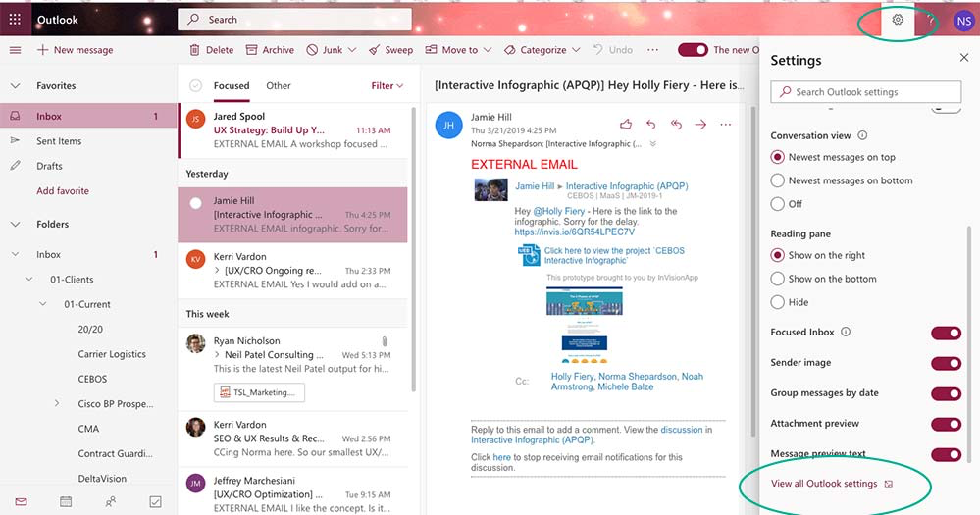Open the Filter dropdown
This screenshot has width=980, height=515.
click(x=387, y=85)
